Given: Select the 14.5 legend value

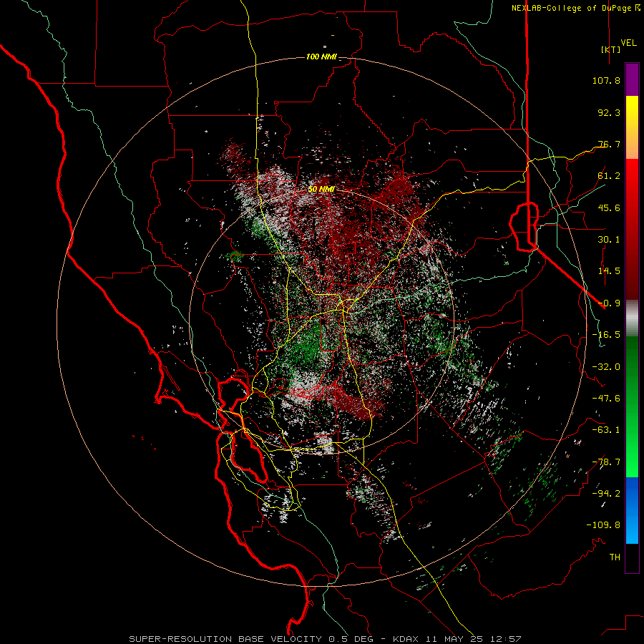Looking at the screenshot, I should tap(609, 271).
